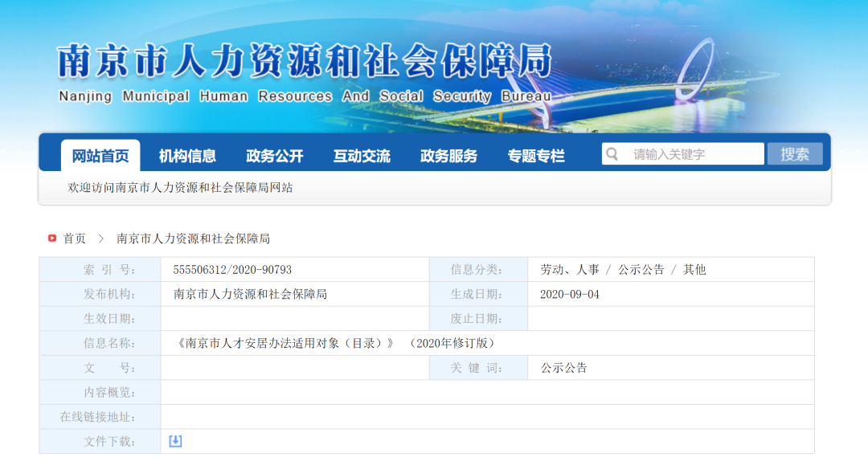868x461 pixels.
Task: Click the 首页 breadcrumb link
Action: point(74,239)
